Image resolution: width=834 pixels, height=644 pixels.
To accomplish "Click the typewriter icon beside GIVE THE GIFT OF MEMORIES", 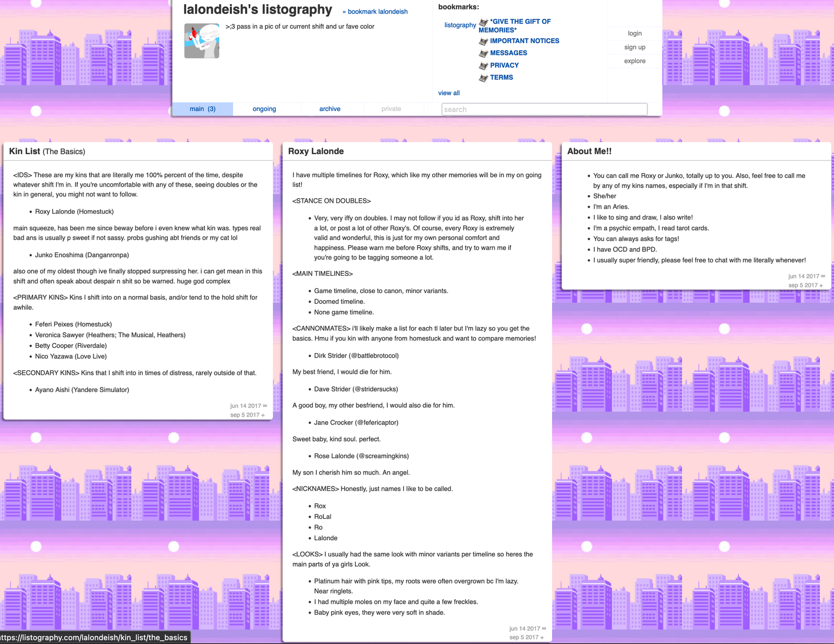I will click(x=484, y=22).
